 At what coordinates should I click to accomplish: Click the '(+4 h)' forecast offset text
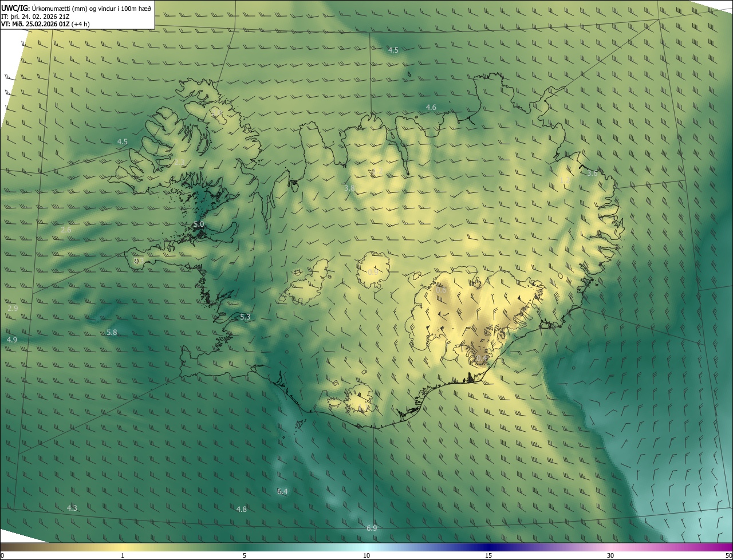[81, 24]
